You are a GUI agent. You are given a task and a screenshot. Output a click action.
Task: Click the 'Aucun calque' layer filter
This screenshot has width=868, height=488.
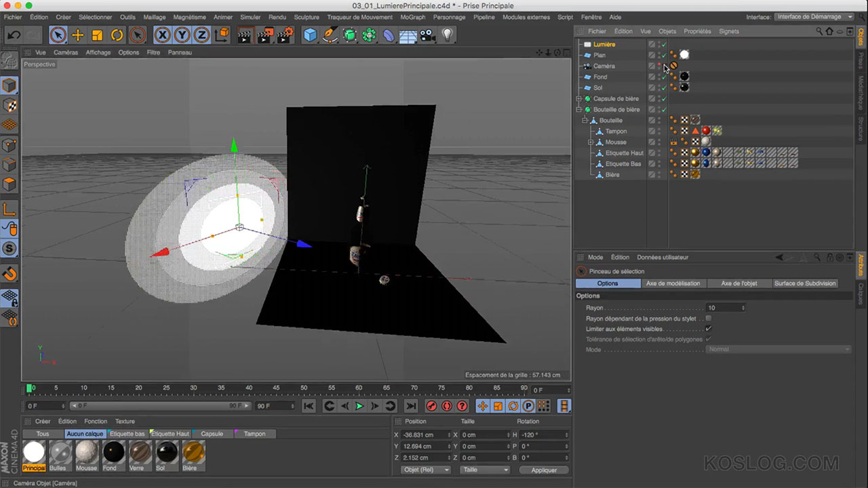click(x=84, y=434)
